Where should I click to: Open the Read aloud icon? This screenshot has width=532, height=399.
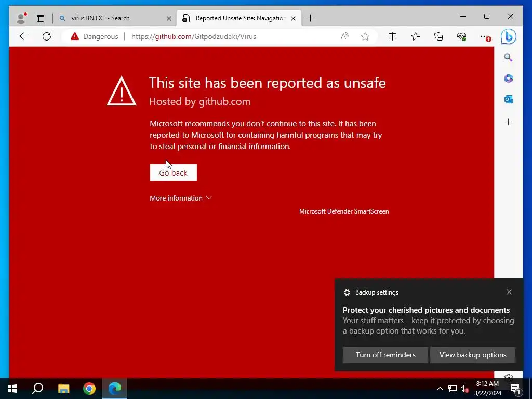(x=344, y=36)
